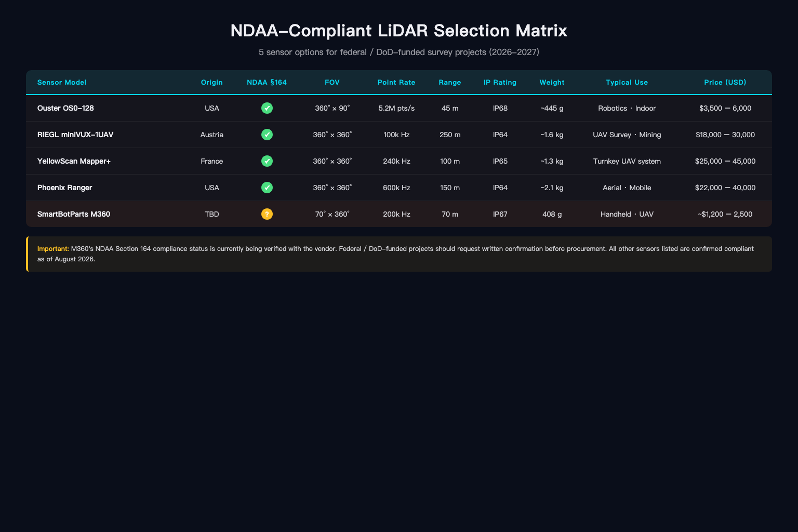Select the YellowScan Mapper+ sensor name
Viewport: 798px width, 532px height.
tap(74, 161)
